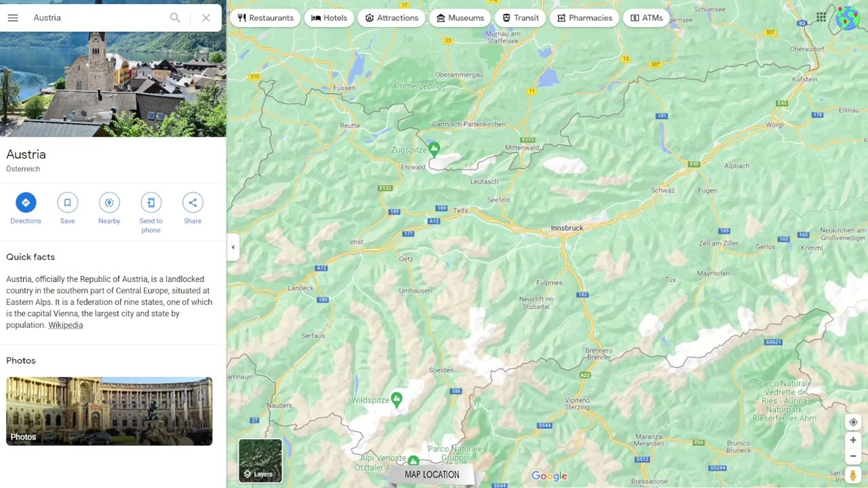Screen dimensions: 868x488
Task: Clear the Austria search with X
Action: 206,18
